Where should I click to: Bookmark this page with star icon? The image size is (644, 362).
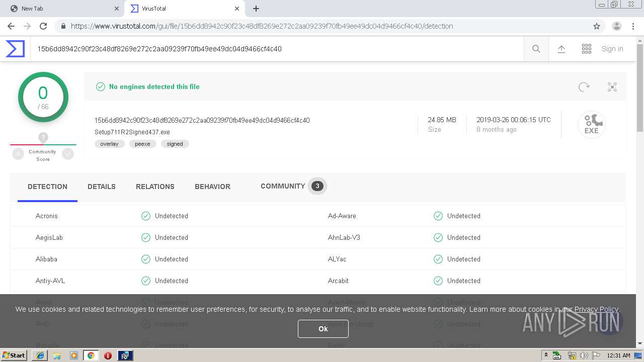(597, 26)
